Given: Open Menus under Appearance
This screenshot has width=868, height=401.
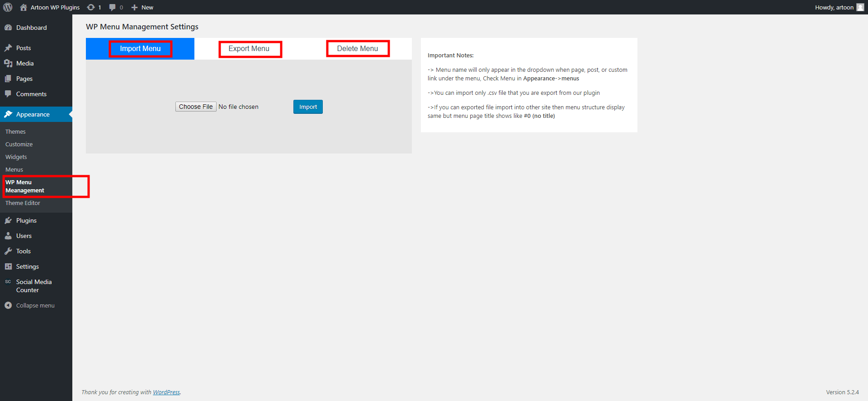Looking at the screenshot, I should point(14,170).
